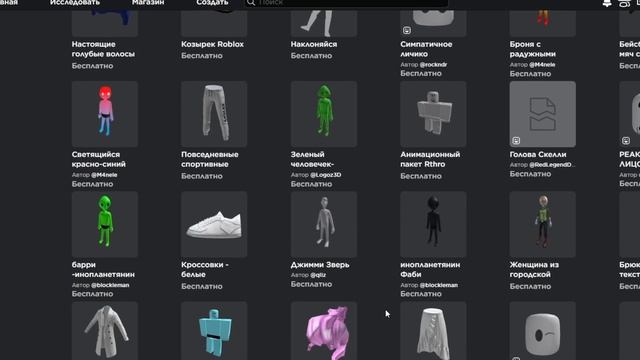640x360 pixels.
Task: Click the Женщина из городской title
Action: point(534,269)
